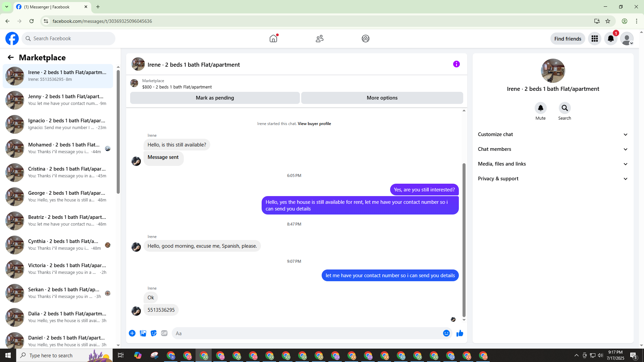
Task: Click the message scrollbar thumb
Action: coord(464,240)
